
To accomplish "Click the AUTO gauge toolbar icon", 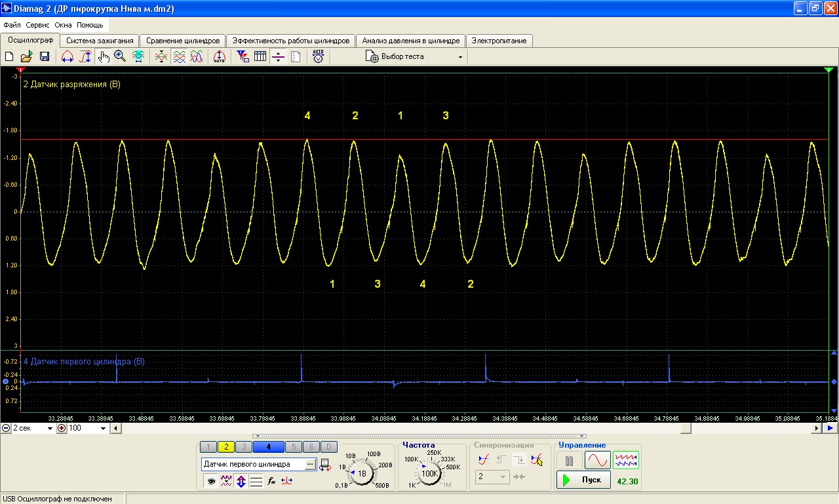I will [319, 57].
